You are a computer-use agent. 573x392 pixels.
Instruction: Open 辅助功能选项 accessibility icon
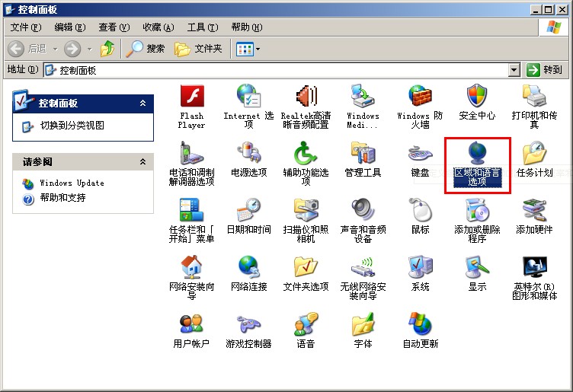point(306,154)
